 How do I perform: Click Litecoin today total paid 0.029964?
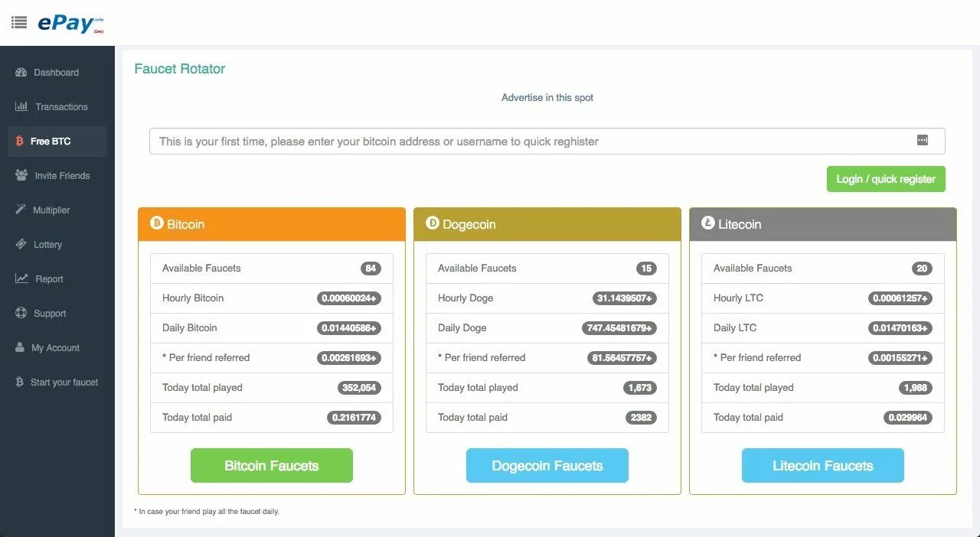click(x=908, y=418)
